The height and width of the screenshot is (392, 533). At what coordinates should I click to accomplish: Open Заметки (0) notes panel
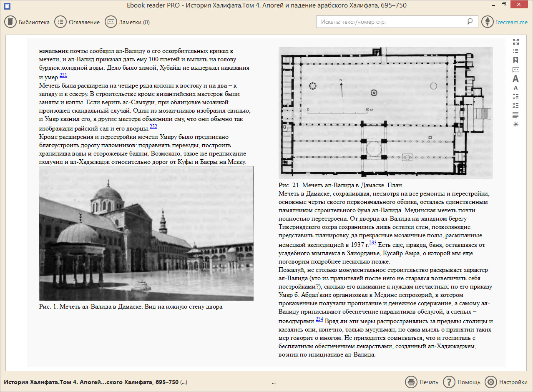[128, 22]
